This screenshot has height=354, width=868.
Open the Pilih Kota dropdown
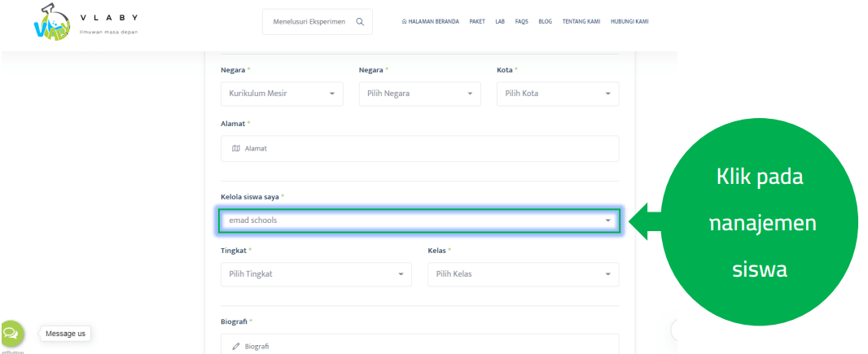557,94
